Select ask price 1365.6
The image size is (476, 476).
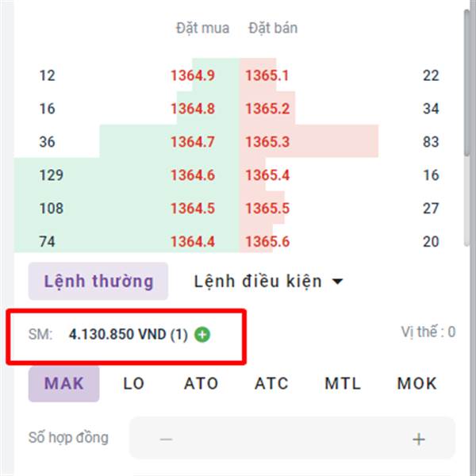267,242
